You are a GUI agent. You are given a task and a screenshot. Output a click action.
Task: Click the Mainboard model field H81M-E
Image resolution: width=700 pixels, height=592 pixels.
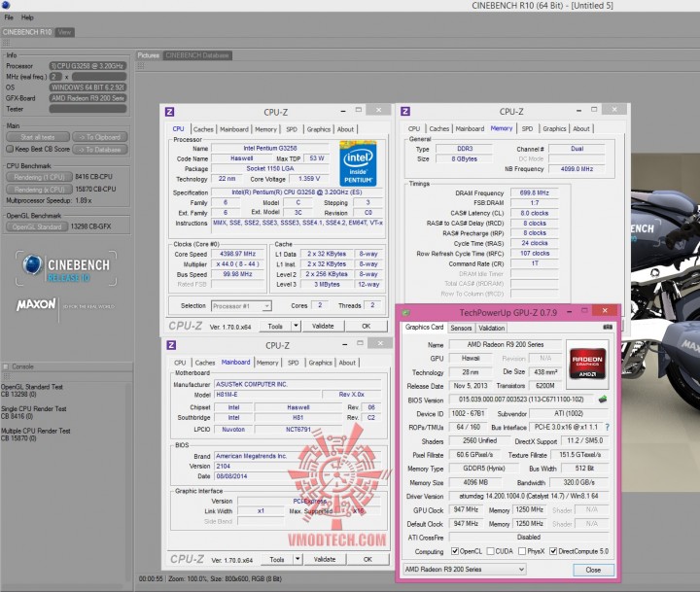[268, 395]
